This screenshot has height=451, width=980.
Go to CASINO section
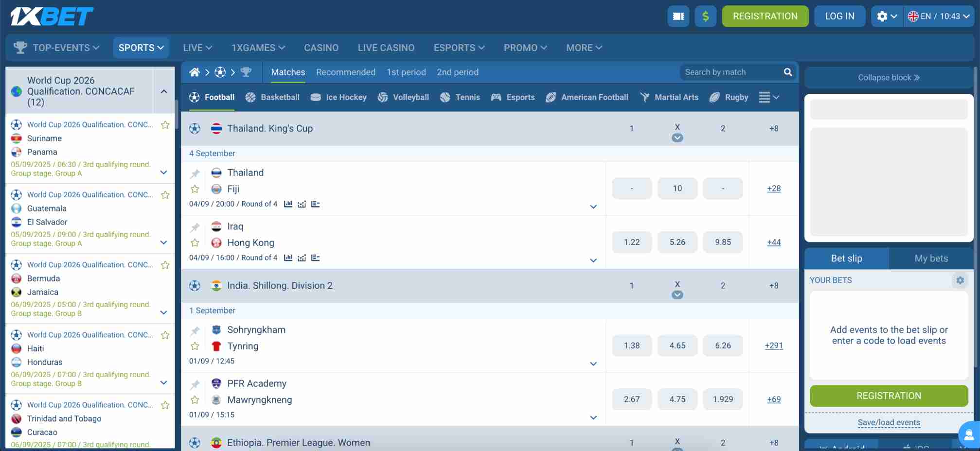321,48
